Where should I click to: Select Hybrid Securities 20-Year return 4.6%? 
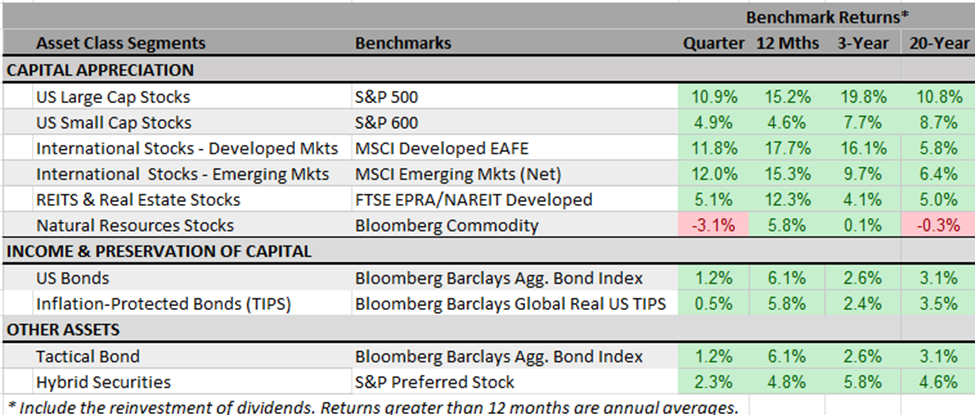[x=939, y=382]
